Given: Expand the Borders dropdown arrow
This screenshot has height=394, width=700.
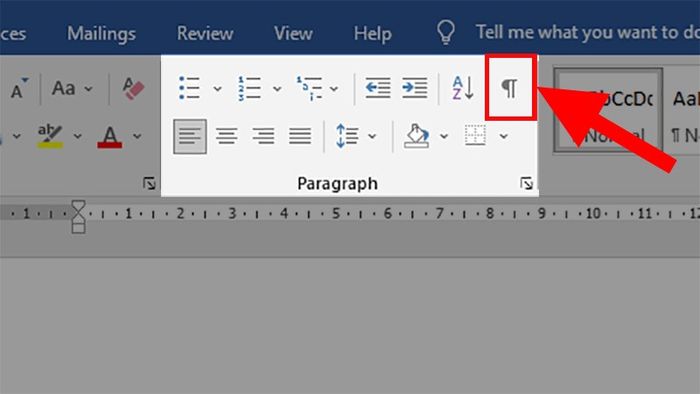Looking at the screenshot, I should pyautogui.click(x=504, y=136).
